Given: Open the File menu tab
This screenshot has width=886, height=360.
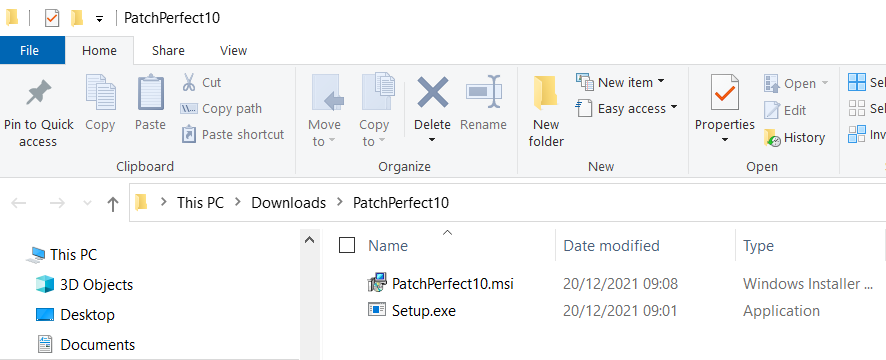Looking at the screenshot, I should point(29,50).
